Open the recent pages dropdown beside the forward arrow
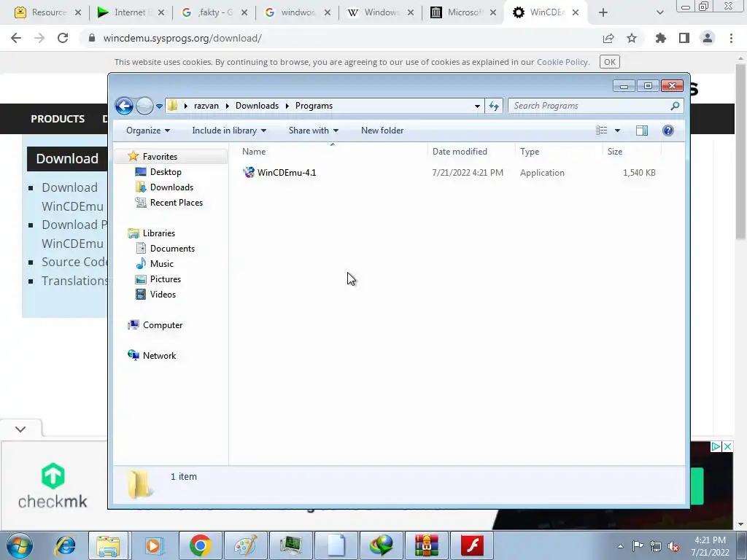 [159, 106]
